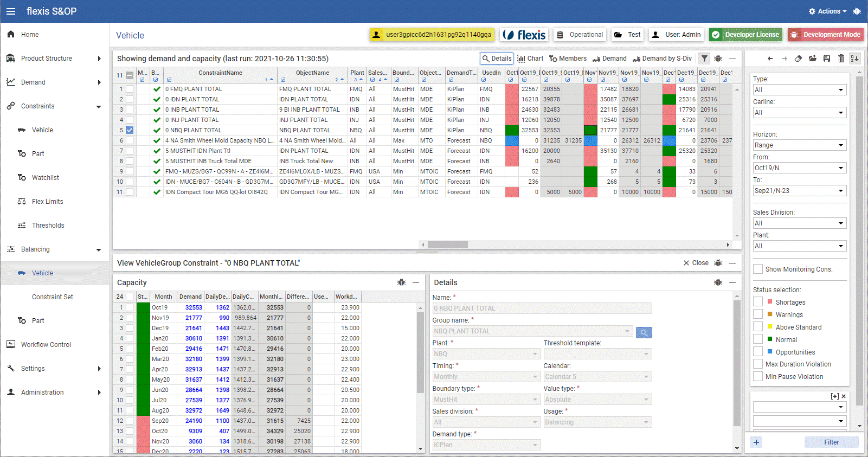Open Flex Limits in the sidebar
868x457 pixels.
pyautogui.click(x=48, y=202)
